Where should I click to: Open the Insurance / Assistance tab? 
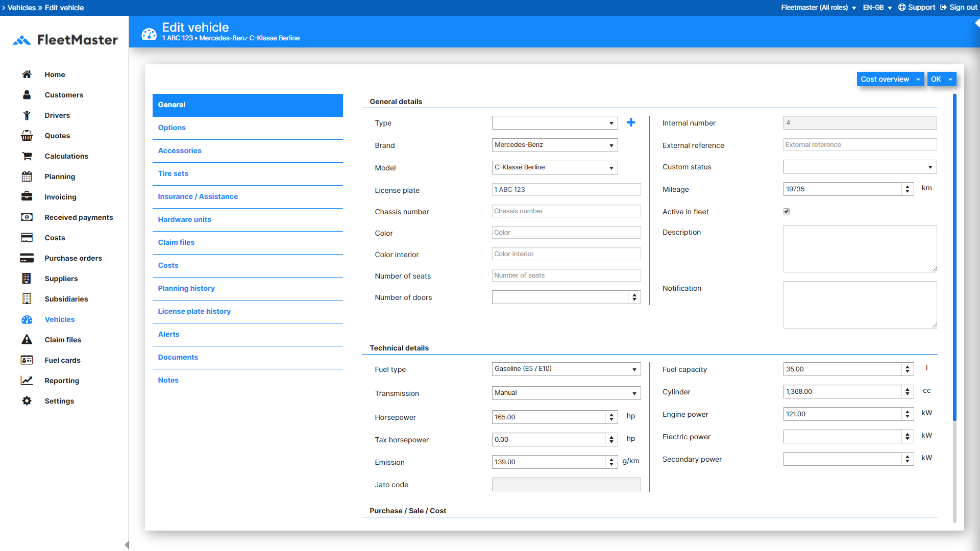point(248,197)
